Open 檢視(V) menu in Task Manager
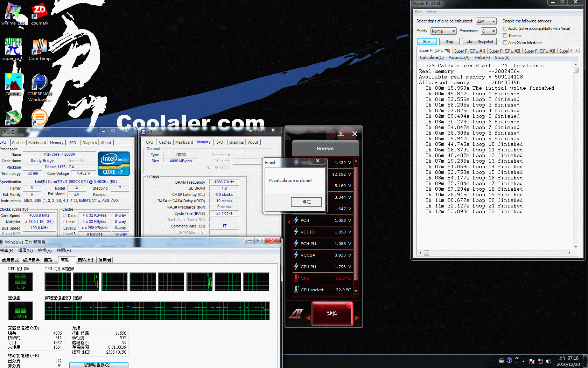 45,251
